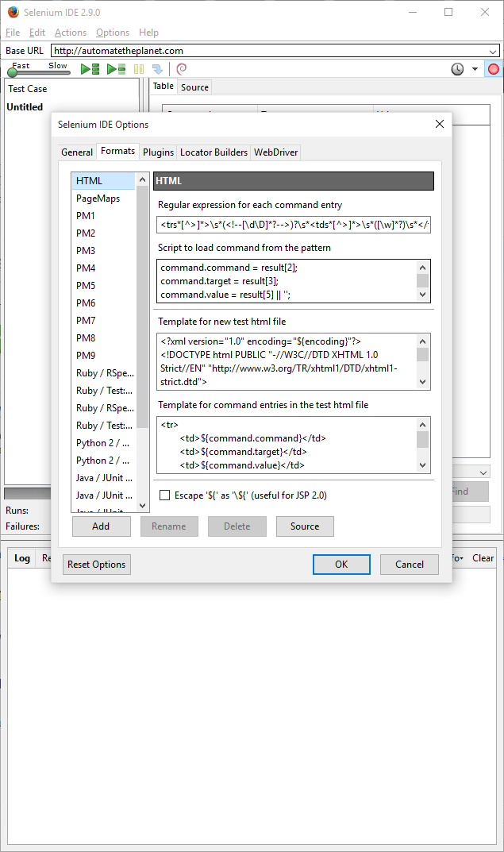Switch to the General tab
The image size is (504, 852).
pyautogui.click(x=77, y=152)
